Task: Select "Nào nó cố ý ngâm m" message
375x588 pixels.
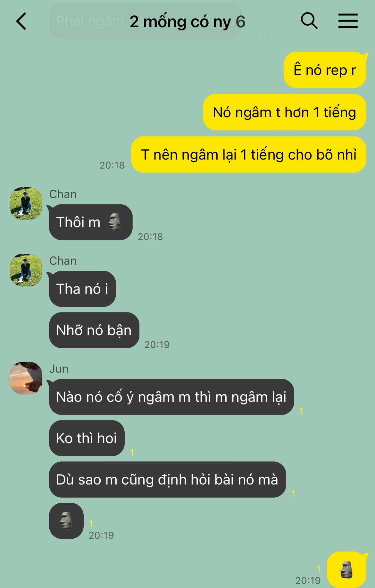Action: (x=171, y=397)
